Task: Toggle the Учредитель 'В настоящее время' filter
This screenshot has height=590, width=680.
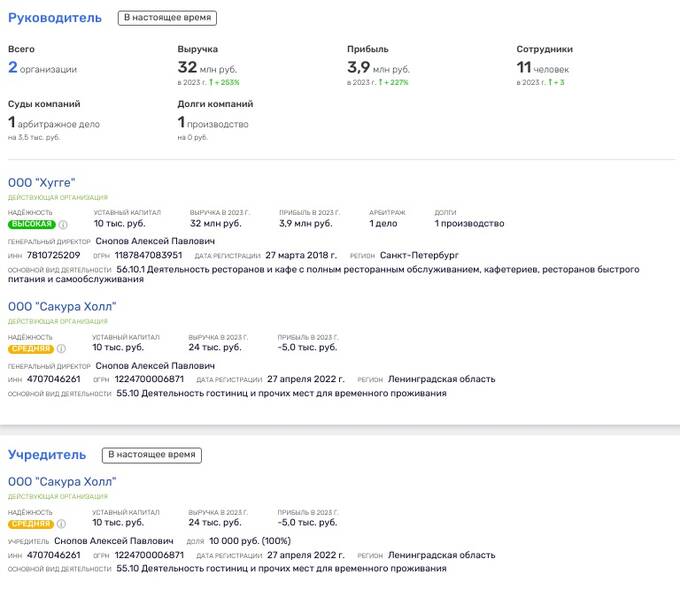Action: (153, 455)
